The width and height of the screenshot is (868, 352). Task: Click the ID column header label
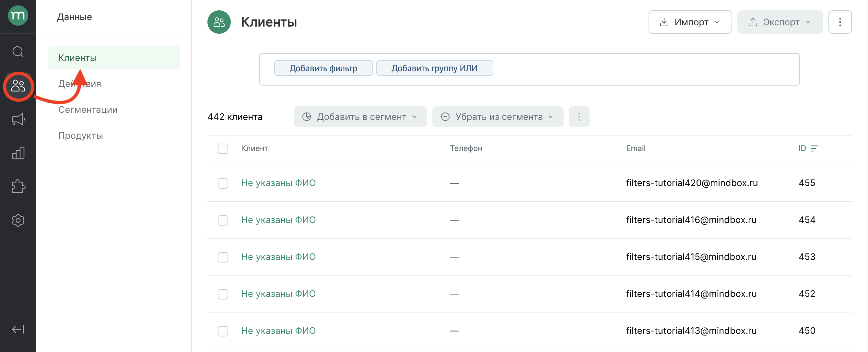[x=802, y=148]
